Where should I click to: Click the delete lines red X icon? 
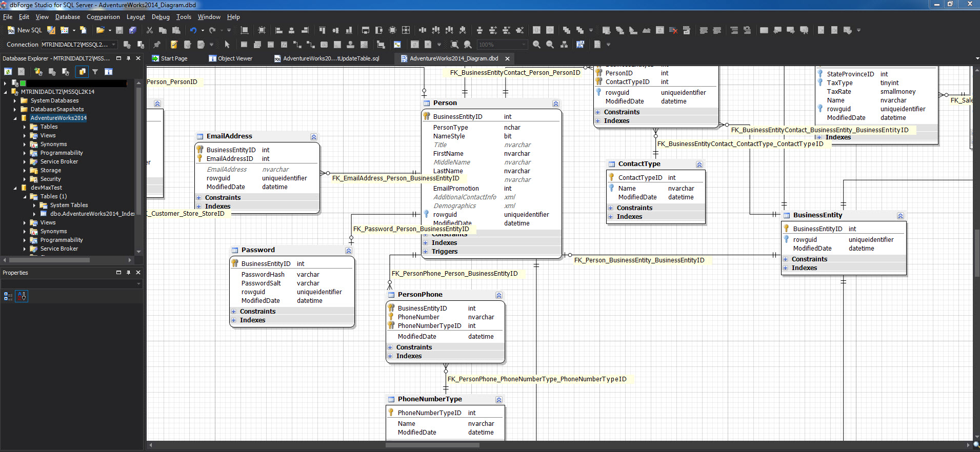[673, 30]
